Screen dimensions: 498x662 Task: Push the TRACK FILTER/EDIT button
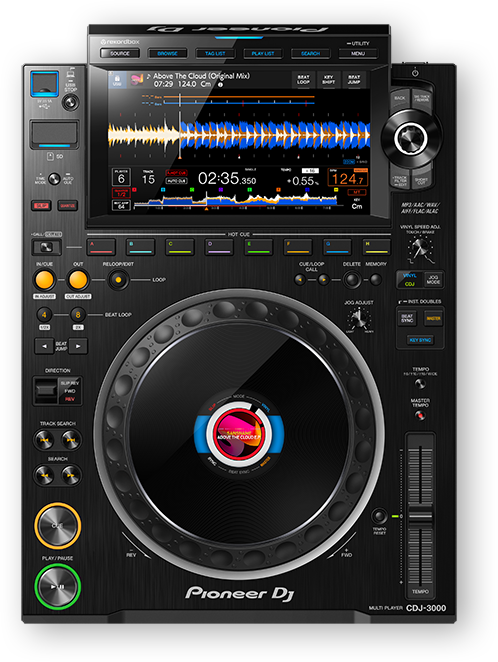coord(400,179)
